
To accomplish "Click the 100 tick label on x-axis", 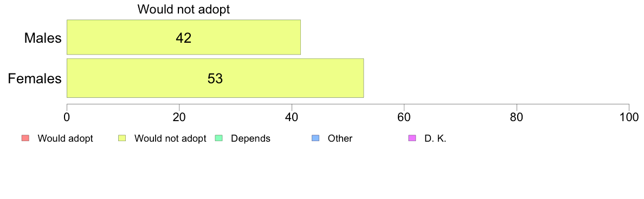I will click(629, 117).
